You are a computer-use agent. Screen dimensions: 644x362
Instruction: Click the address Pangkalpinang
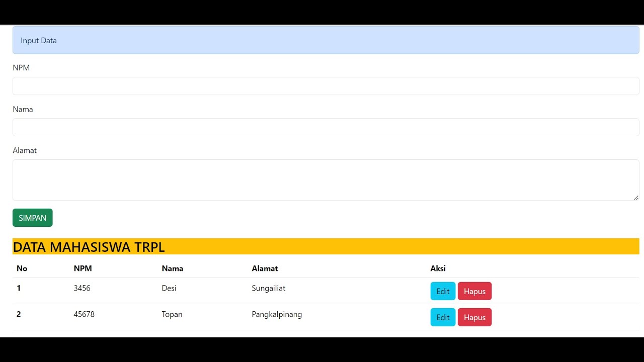(x=277, y=314)
